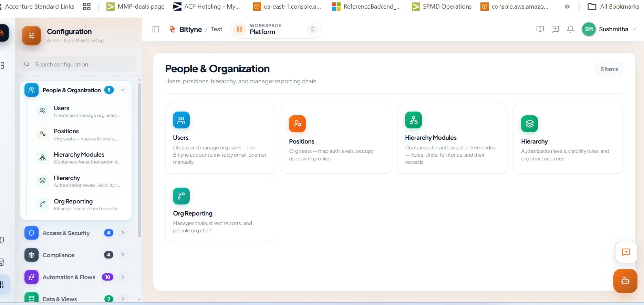This screenshot has width=644, height=305.
Task: Open the notifications bell
Action: pos(570,29)
